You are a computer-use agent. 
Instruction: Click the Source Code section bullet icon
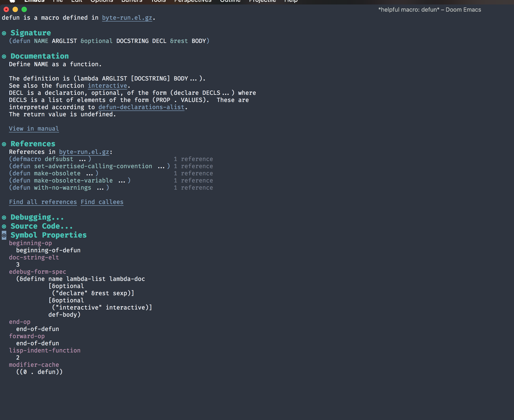point(4,226)
